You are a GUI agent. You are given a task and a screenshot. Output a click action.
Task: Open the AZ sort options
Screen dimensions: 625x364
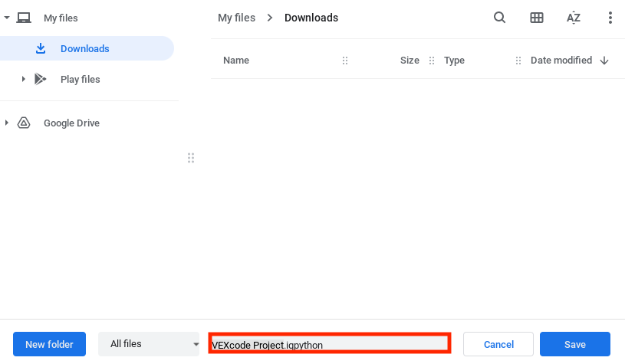point(574,18)
